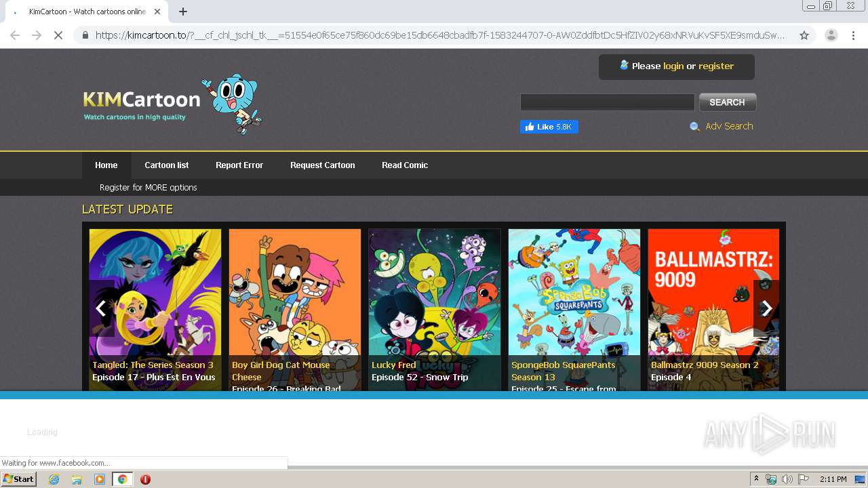Open the Adv Search link
Screen dimensions: 868x488
pos(729,126)
